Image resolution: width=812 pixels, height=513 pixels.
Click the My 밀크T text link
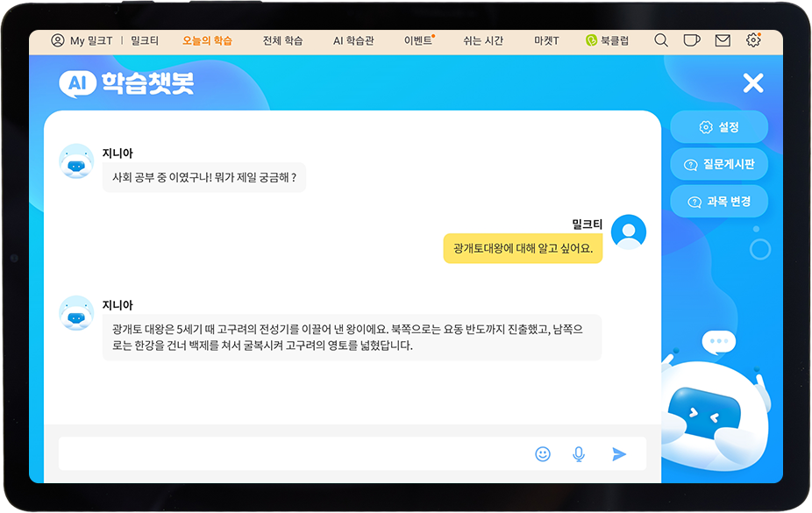coord(91,40)
